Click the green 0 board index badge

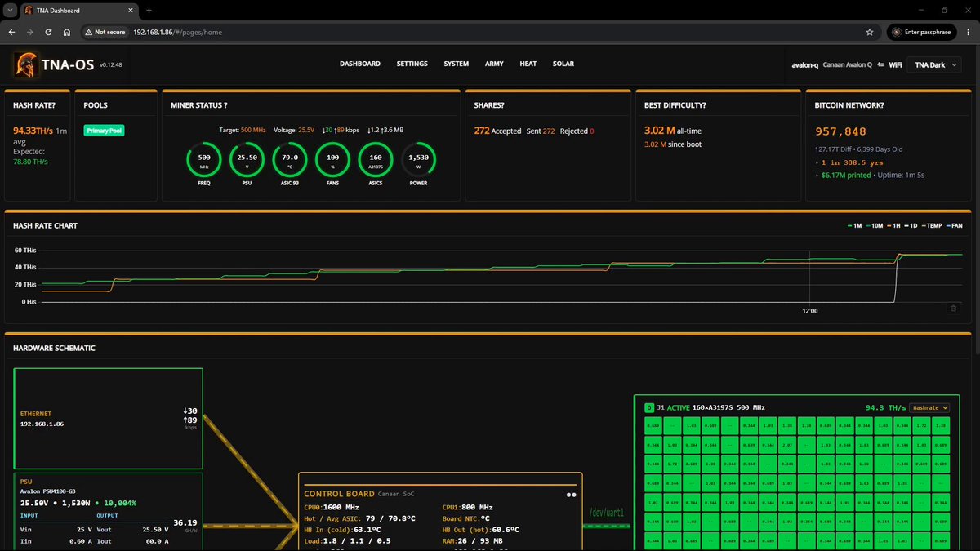click(x=649, y=407)
